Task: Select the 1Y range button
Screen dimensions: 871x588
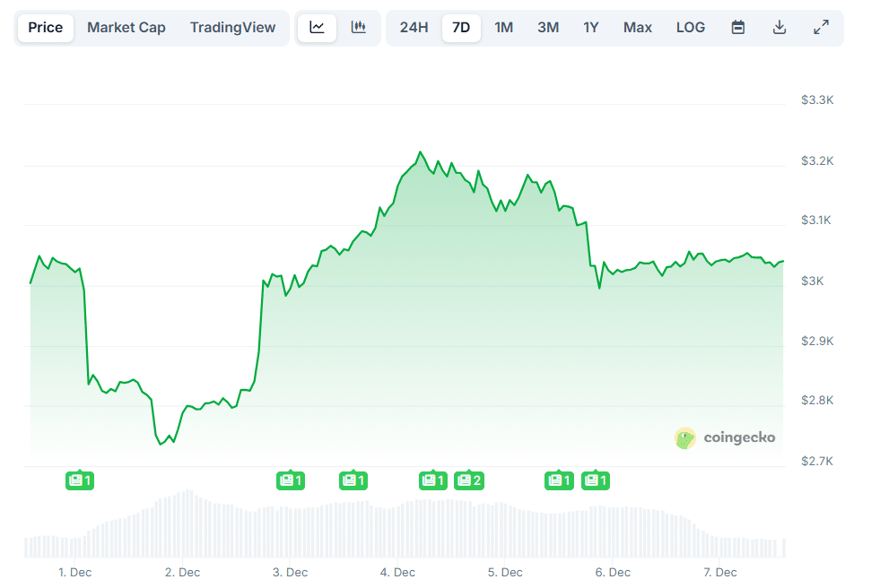Action: click(591, 27)
